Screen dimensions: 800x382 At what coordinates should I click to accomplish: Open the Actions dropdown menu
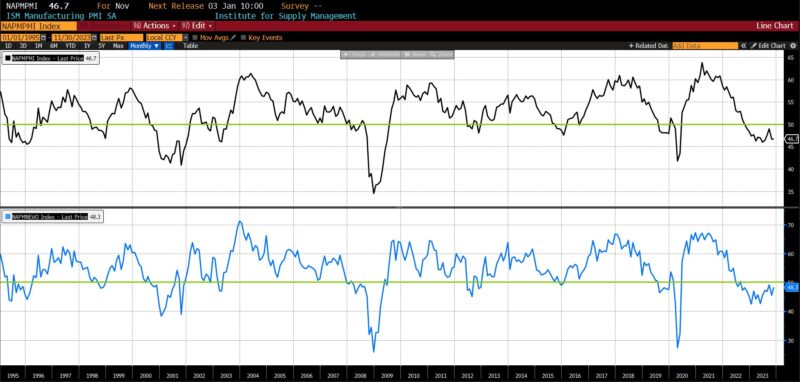point(155,26)
